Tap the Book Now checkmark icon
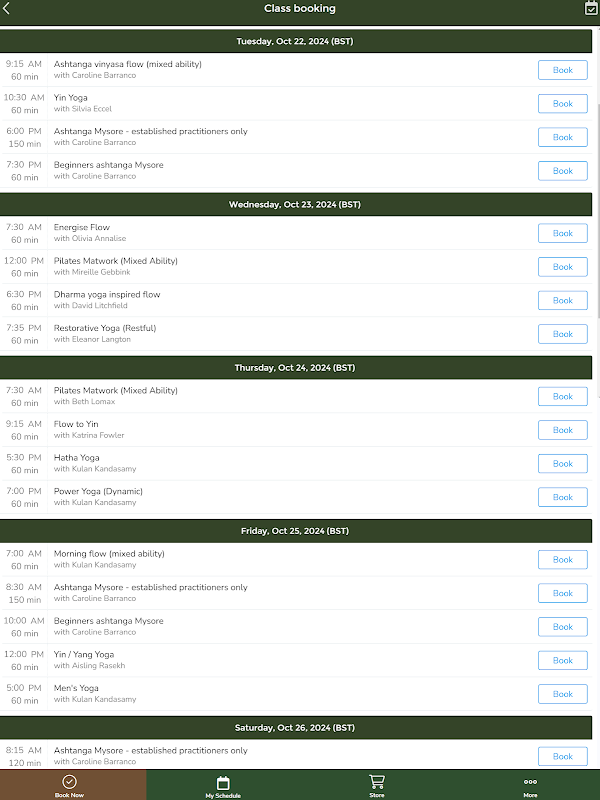600x800 pixels. [x=69, y=782]
